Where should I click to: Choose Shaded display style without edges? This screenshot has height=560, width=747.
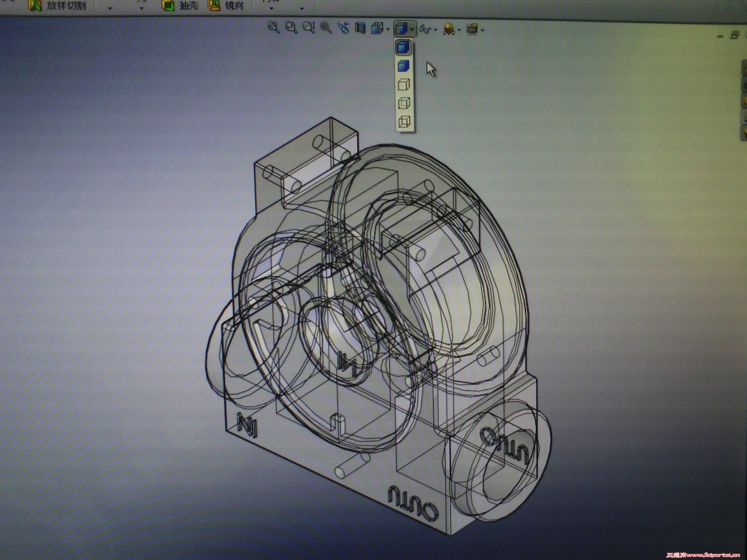coord(404,66)
